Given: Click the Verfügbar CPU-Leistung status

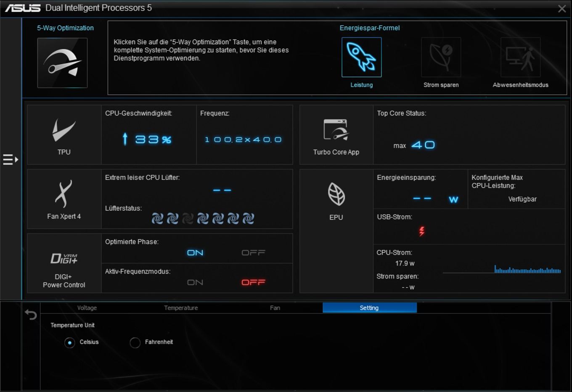Looking at the screenshot, I should coord(522,199).
